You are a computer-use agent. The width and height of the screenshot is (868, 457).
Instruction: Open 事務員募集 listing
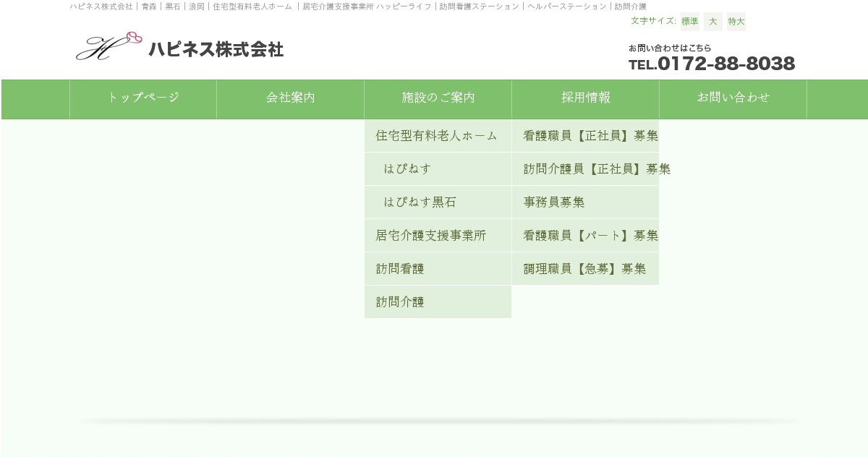click(x=585, y=202)
